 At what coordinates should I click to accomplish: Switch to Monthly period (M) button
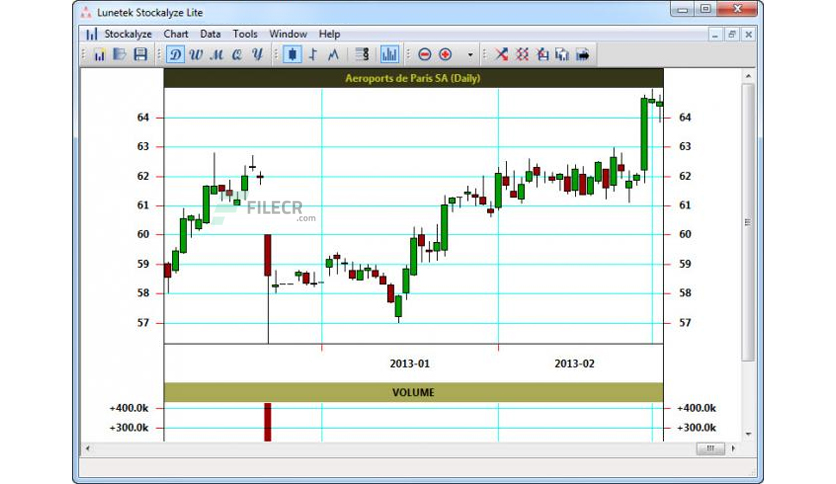coord(217,54)
